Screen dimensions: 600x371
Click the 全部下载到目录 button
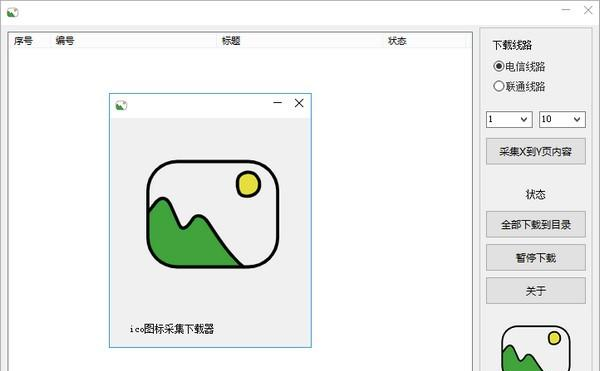(x=536, y=224)
